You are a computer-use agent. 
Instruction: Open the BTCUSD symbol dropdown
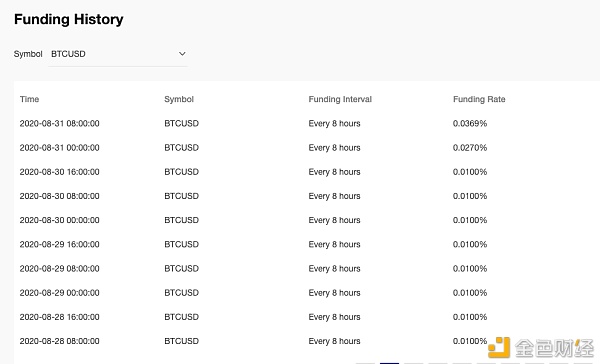tap(118, 54)
